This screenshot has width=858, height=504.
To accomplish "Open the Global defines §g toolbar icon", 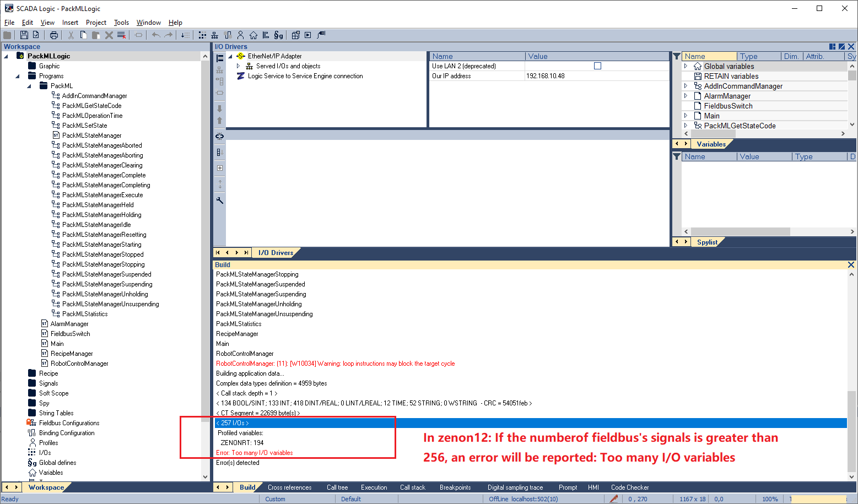I will coord(278,35).
